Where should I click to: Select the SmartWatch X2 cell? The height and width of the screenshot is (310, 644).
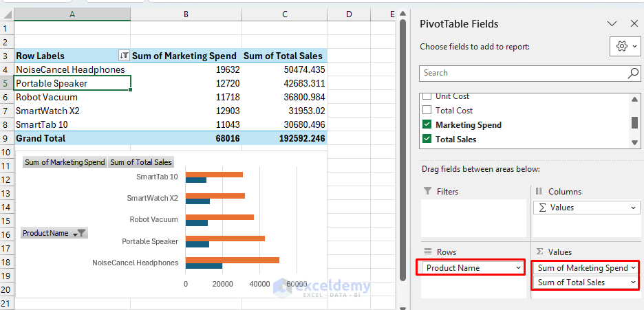click(x=72, y=111)
